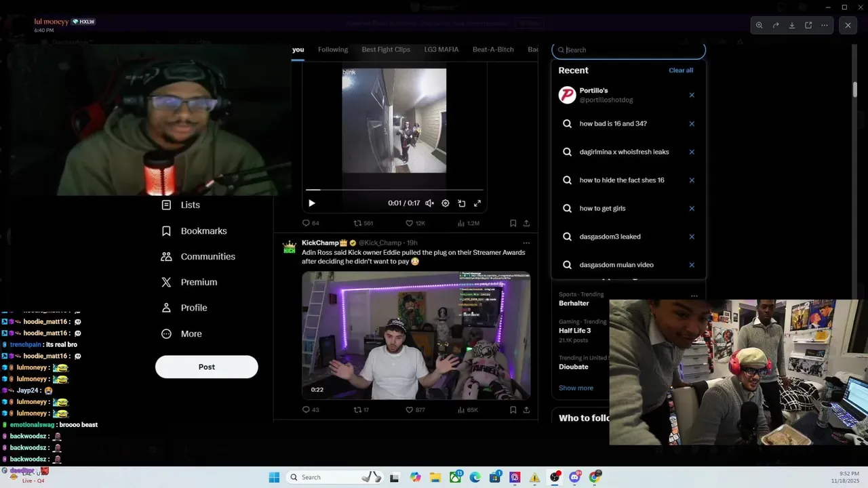
Task: Play the Adin Ross video thumbnail
Action: pyautogui.click(x=416, y=335)
